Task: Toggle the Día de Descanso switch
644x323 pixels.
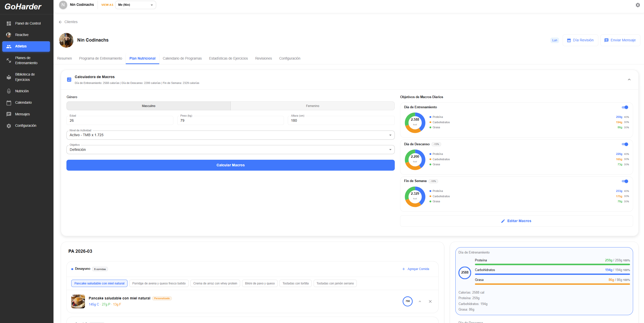Action: pyautogui.click(x=625, y=144)
